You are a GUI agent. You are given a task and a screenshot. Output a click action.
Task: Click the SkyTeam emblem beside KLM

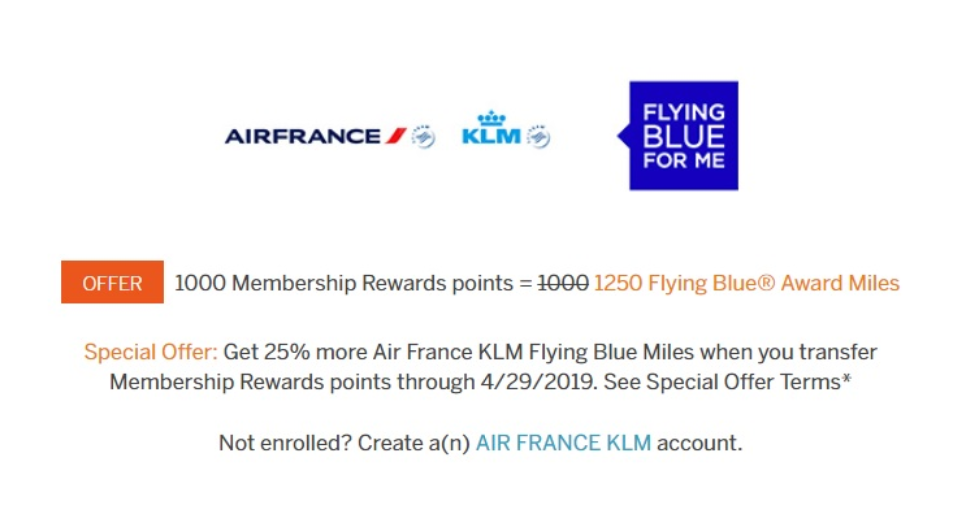(x=539, y=136)
